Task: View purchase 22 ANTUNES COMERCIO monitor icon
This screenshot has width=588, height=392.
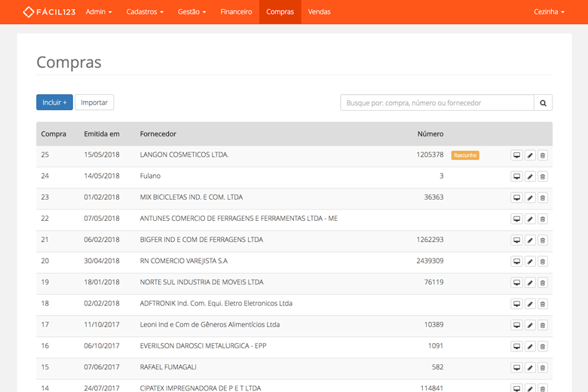Action: tap(516, 219)
